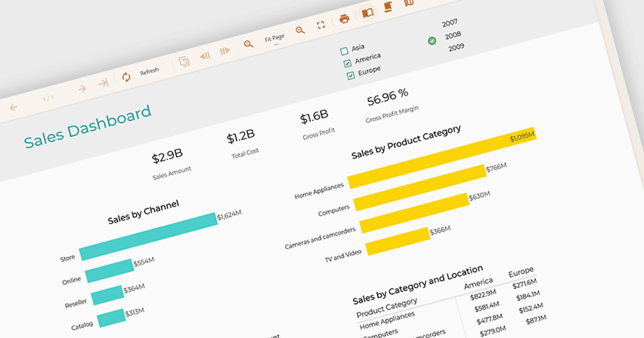This screenshot has width=644, height=338.
Task: Click the toggle group tree icon
Action: coord(184,62)
